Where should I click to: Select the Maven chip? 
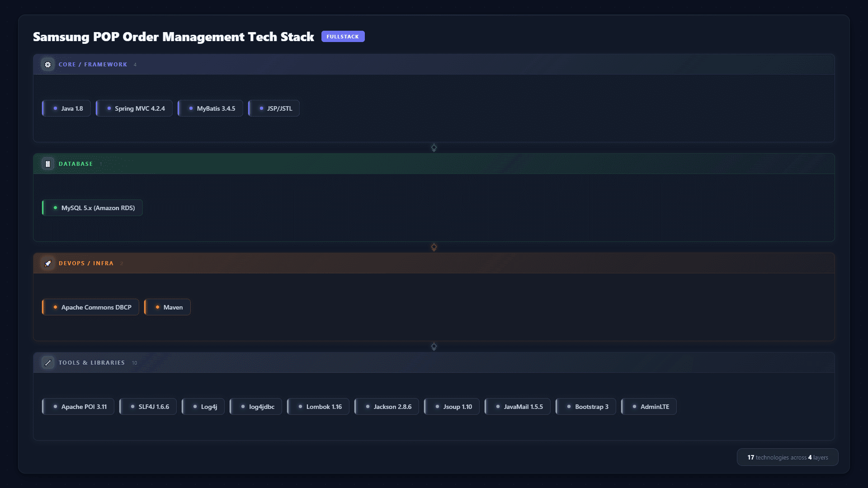click(x=168, y=307)
